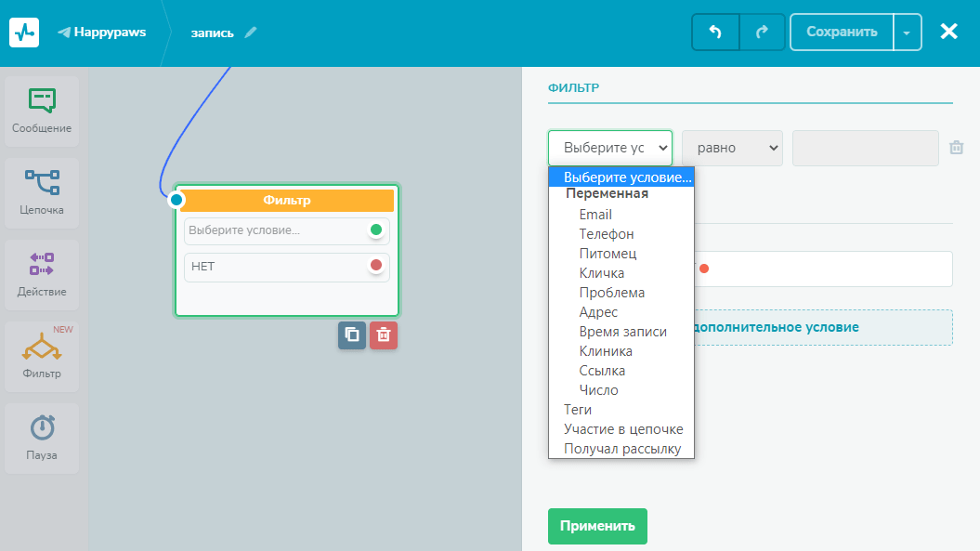Click the undo arrow button
This screenshot has height=551, width=980.
click(715, 32)
